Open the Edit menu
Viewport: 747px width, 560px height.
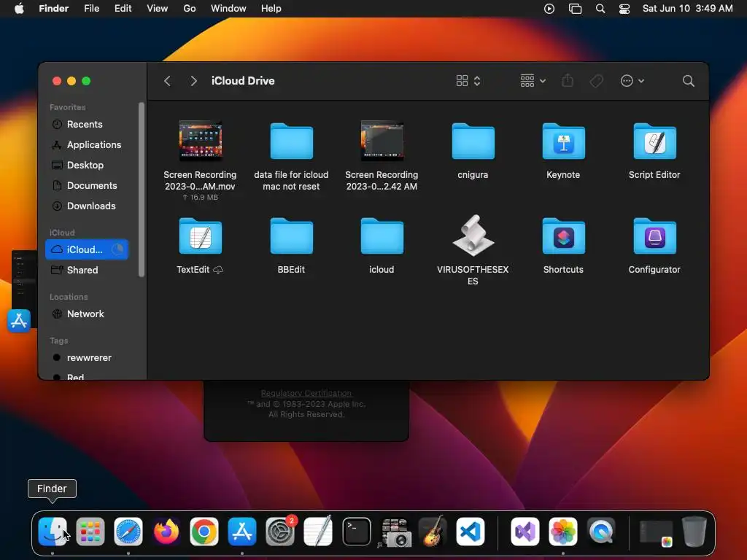123,9
